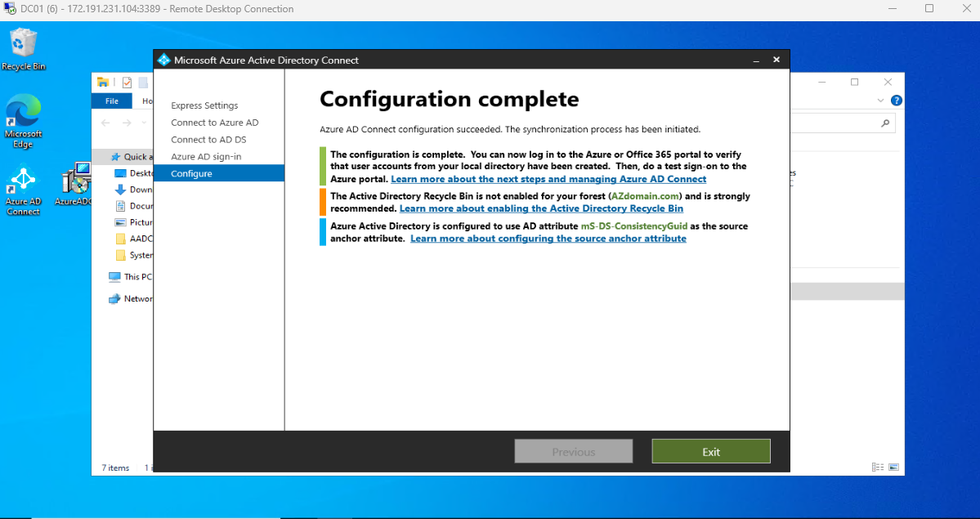
Task: Go forward in File Explorer navigation
Action: pyautogui.click(x=127, y=123)
